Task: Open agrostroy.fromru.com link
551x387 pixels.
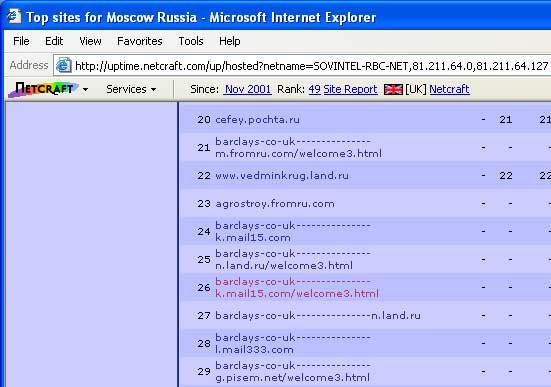Action: pos(275,204)
